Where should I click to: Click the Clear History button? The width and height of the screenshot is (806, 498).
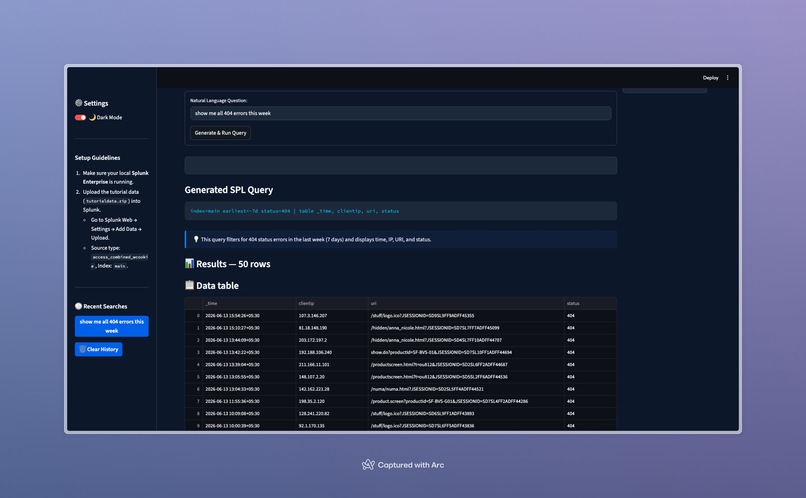click(99, 349)
